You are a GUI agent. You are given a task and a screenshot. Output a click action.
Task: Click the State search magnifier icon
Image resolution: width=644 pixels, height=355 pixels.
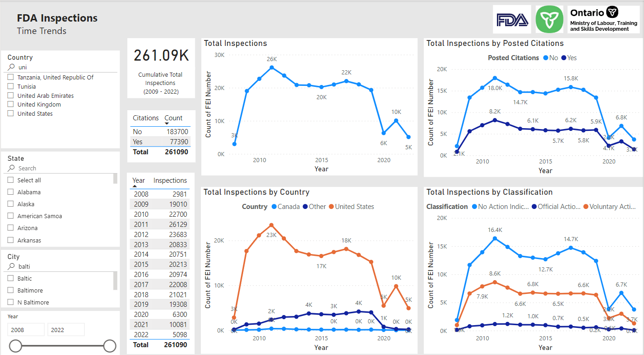tap(11, 169)
